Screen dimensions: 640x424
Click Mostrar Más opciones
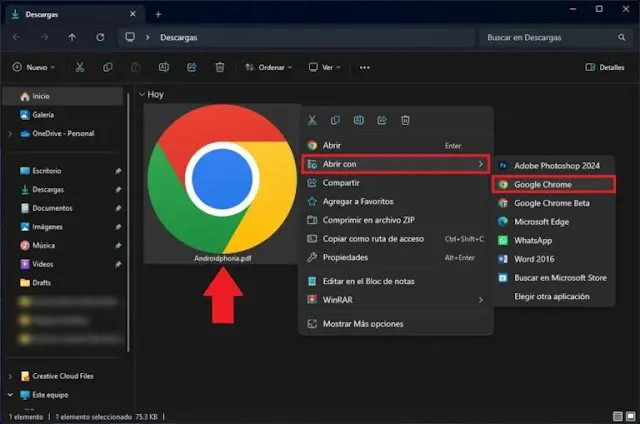click(395, 324)
